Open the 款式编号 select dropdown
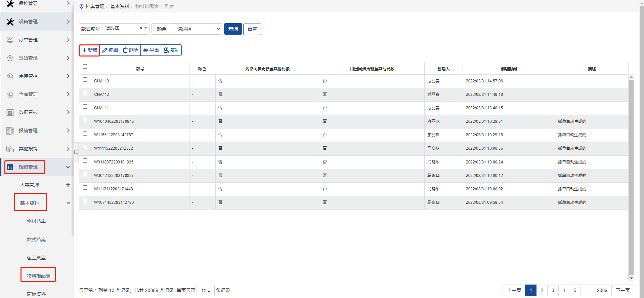This screenshot has width=644, height=298. [125, 29]
